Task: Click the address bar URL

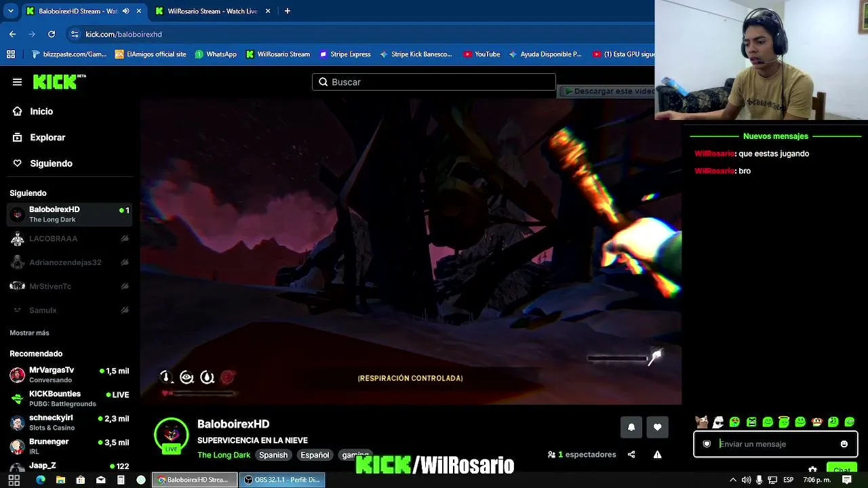Action: click(123, 34)
